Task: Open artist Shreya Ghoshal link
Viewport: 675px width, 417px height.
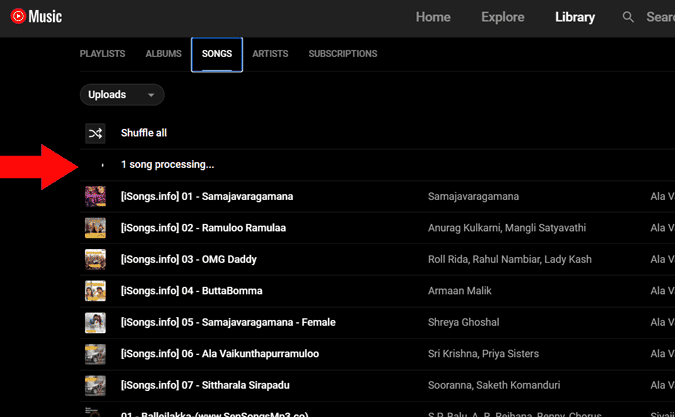Action: (464, 322)
